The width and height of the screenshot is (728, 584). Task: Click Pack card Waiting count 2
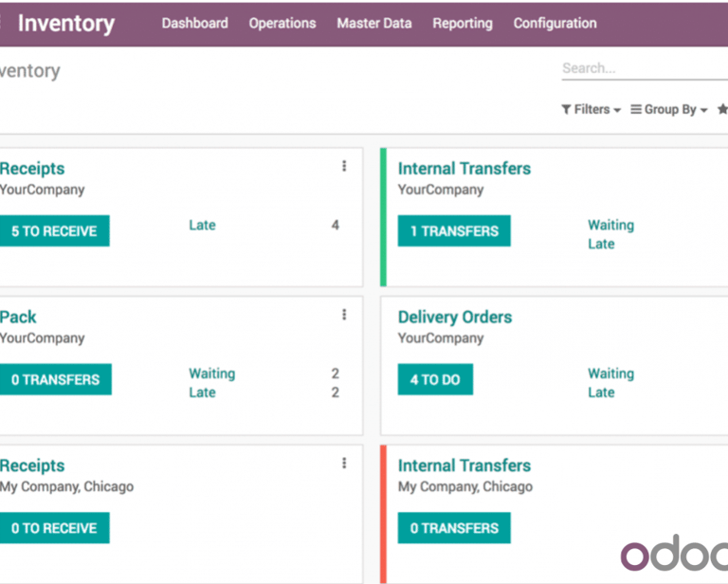tap(336, 374)
